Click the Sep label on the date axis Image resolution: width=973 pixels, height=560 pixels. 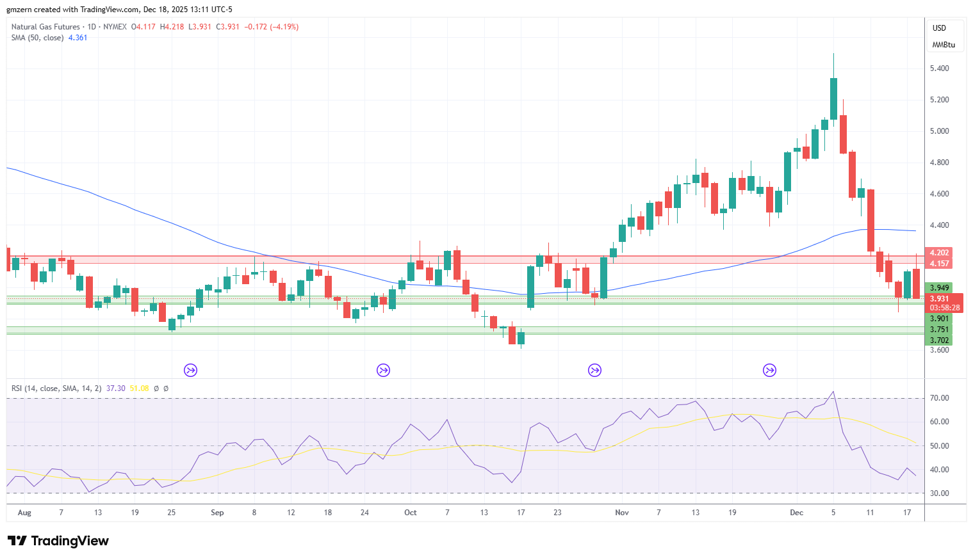coord(217,513)
